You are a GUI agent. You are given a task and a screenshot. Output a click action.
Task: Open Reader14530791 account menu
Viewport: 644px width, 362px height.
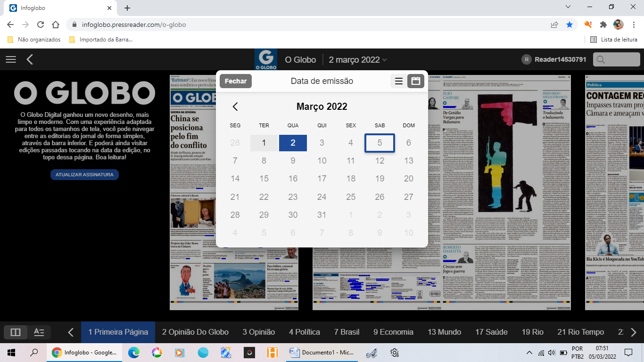[554, 59]
